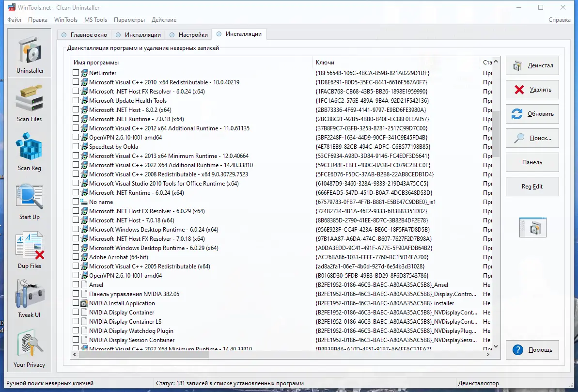This screenshot has height=392, width=578.
Task: Click the vertical scrollbar thumb of program list
Action: (496, 134)
